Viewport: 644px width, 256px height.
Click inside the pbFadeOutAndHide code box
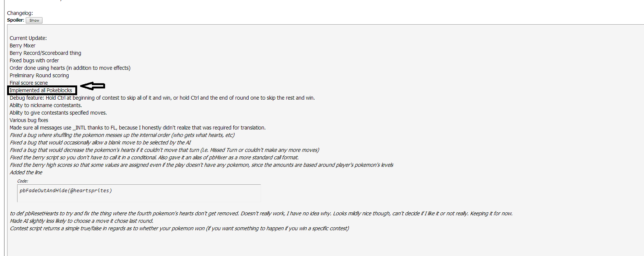point(139,193)
